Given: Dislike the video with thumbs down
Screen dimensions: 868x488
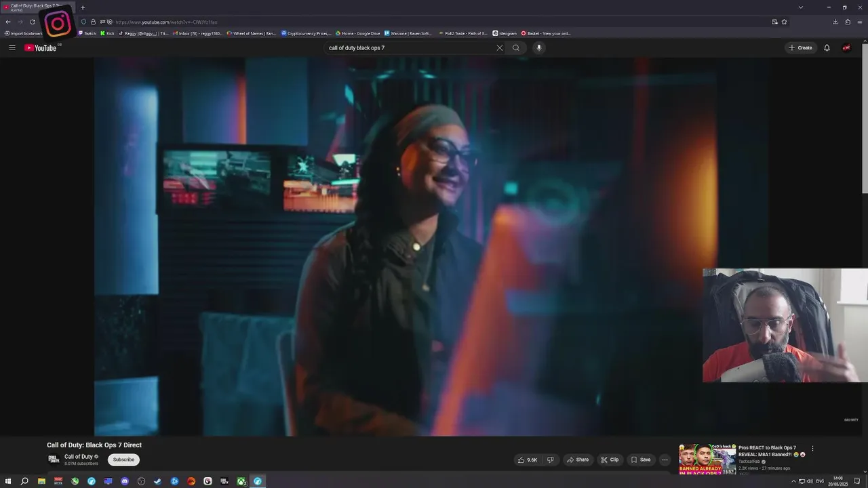Looking at the screenshot, I should 550,460.
